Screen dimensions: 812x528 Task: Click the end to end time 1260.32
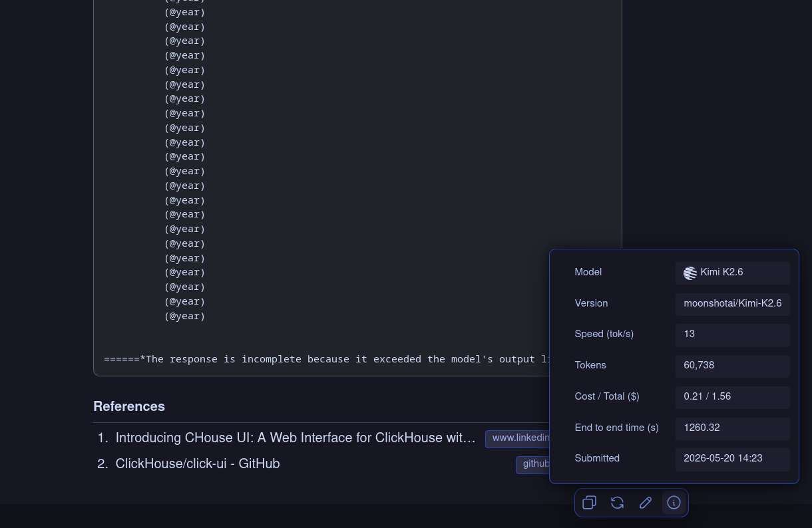[x=732, y=428]
